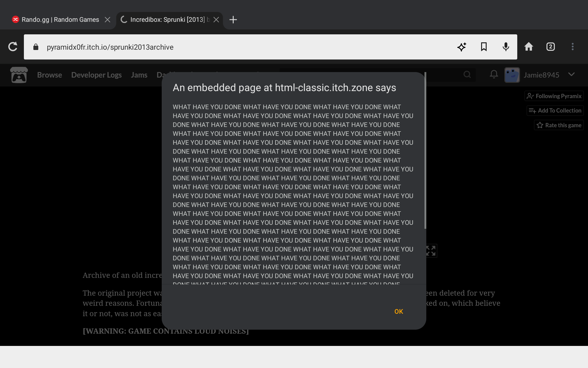
Task: Open the three-dot browser menu
Action: (x=572, y=47)
